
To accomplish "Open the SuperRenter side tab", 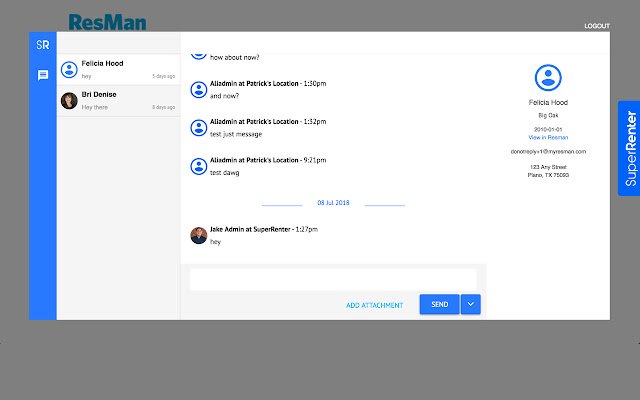I will (x=629, y=149).
